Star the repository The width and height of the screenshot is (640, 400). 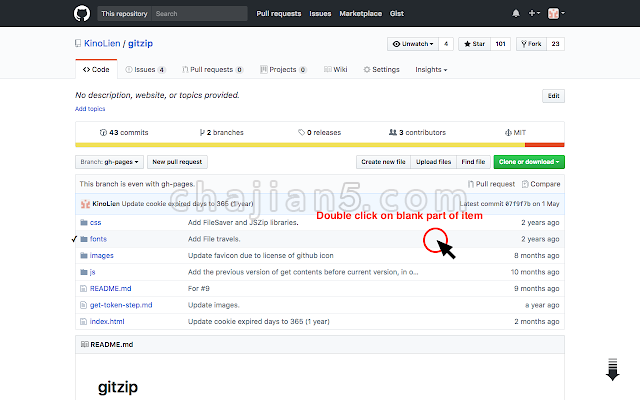click(474, 44)
